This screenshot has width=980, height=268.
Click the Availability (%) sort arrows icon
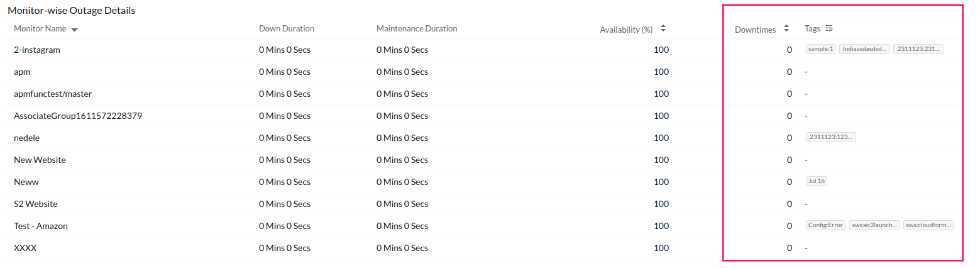pos(663,29)
